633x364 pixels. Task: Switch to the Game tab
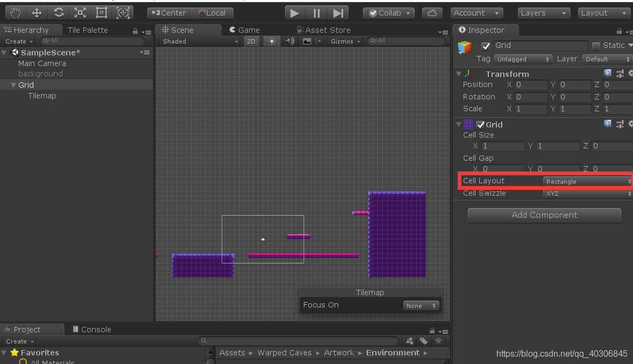245,30
